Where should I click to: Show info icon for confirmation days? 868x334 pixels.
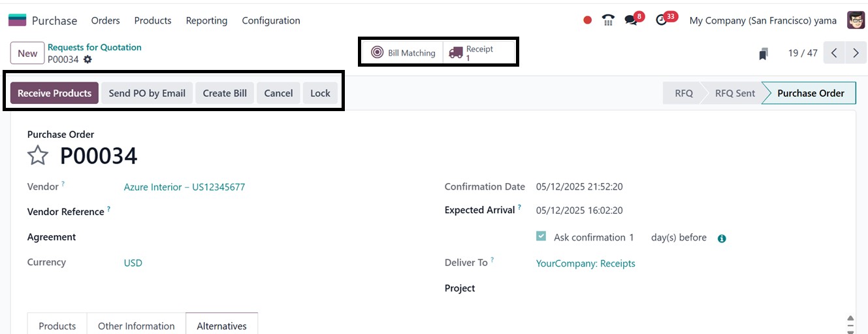722,239
